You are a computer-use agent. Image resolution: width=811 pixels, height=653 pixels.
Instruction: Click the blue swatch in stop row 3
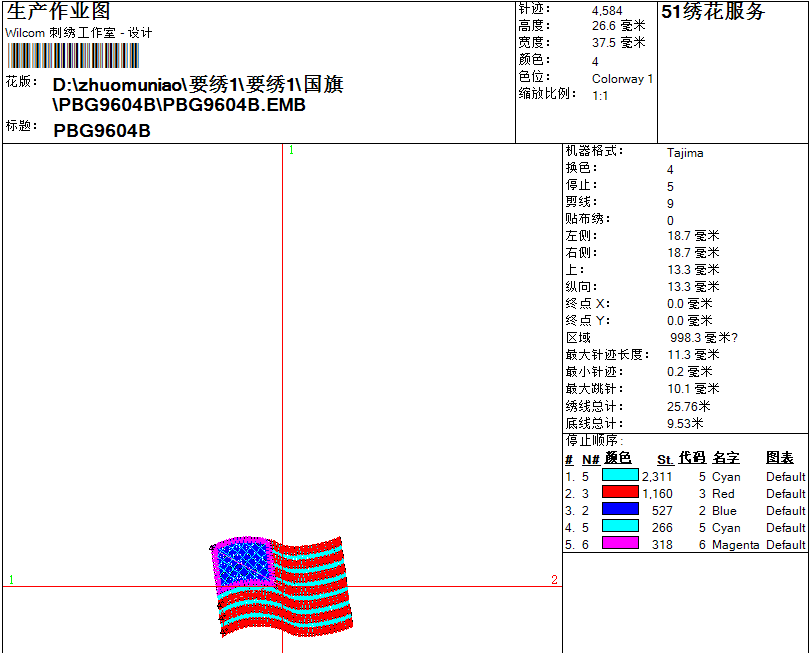[620, 509]
